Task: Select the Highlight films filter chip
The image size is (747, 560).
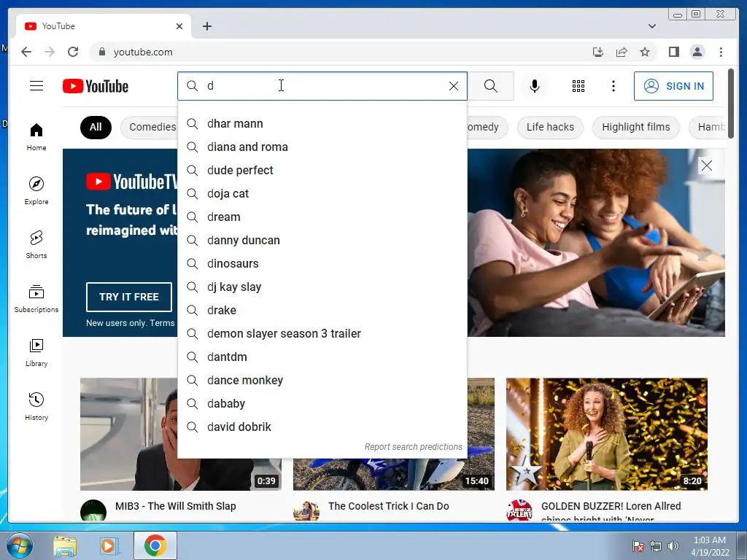Action: [635, 127]
